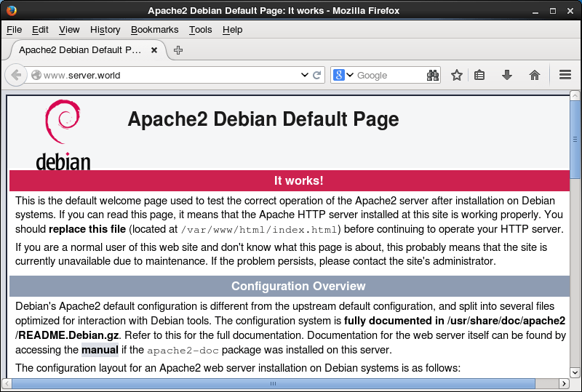
Task: Go to the home page icon
Action: [535, 76]
